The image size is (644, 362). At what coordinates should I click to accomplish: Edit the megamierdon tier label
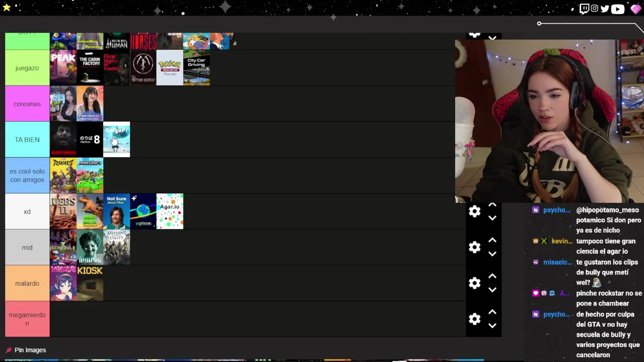(27, 319)
